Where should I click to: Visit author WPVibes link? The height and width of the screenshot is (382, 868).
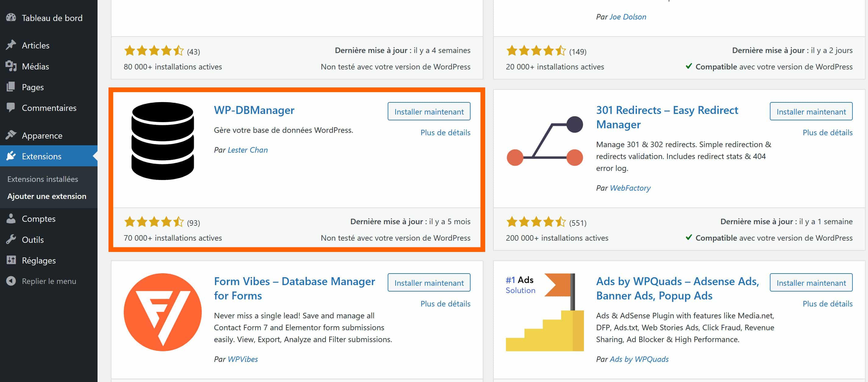tap(243, 359)
